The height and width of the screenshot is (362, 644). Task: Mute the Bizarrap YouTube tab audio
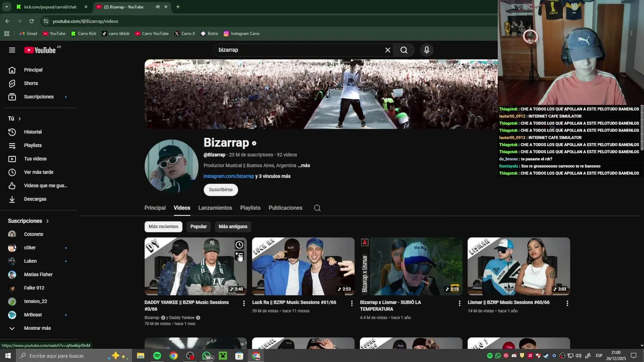tap(157, 7)
